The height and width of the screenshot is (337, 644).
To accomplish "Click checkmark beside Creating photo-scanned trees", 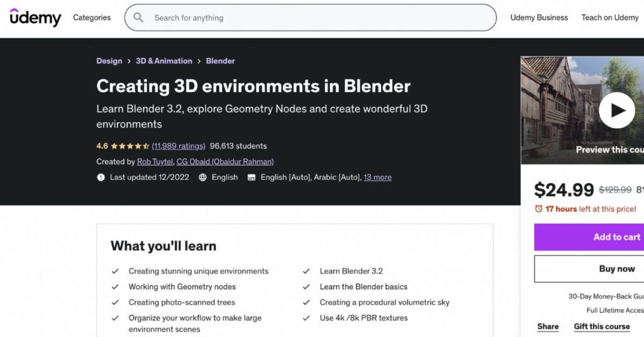I will 115,302.
